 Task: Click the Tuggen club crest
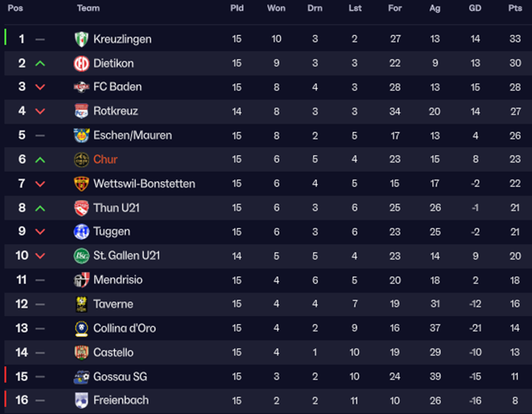point(81,232)
